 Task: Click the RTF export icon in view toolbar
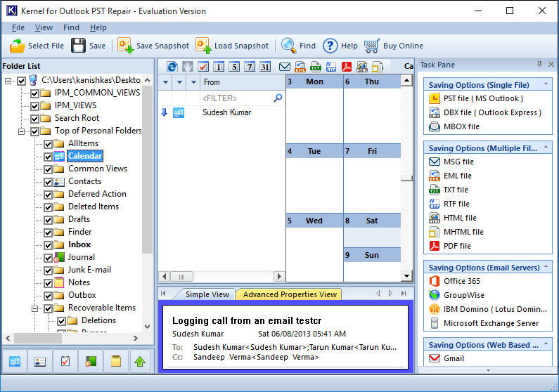(x=331, y=67)
